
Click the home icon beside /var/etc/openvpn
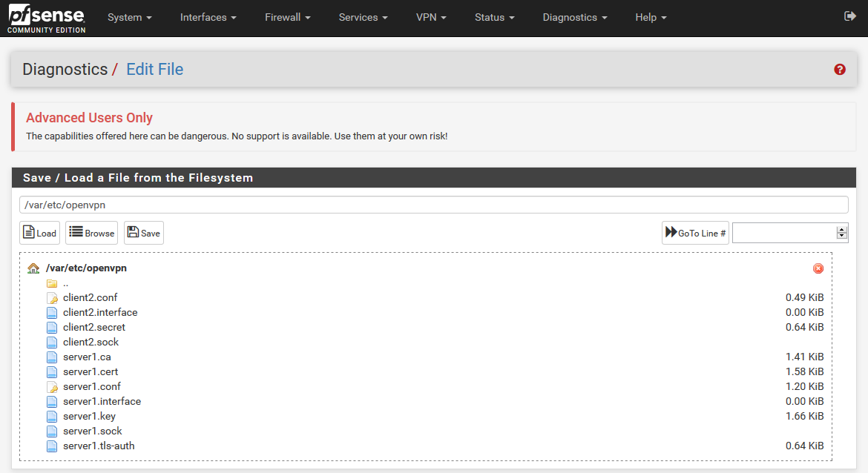(x=33, y=268)
